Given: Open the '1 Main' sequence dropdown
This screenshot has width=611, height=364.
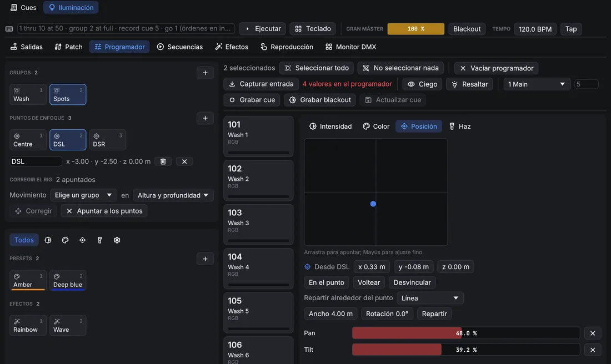Looking at the screenshot, I should pyautogui.click(x=537, y=84).
